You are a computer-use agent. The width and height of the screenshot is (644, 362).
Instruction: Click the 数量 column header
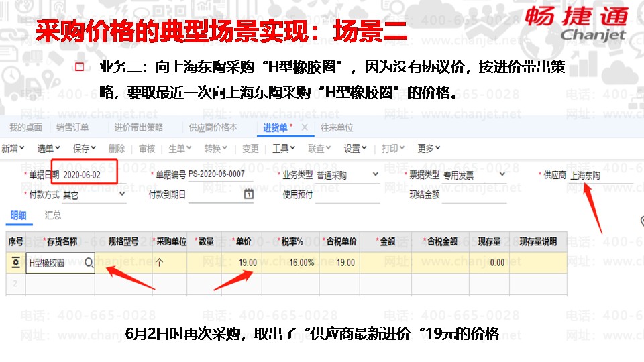204,242
